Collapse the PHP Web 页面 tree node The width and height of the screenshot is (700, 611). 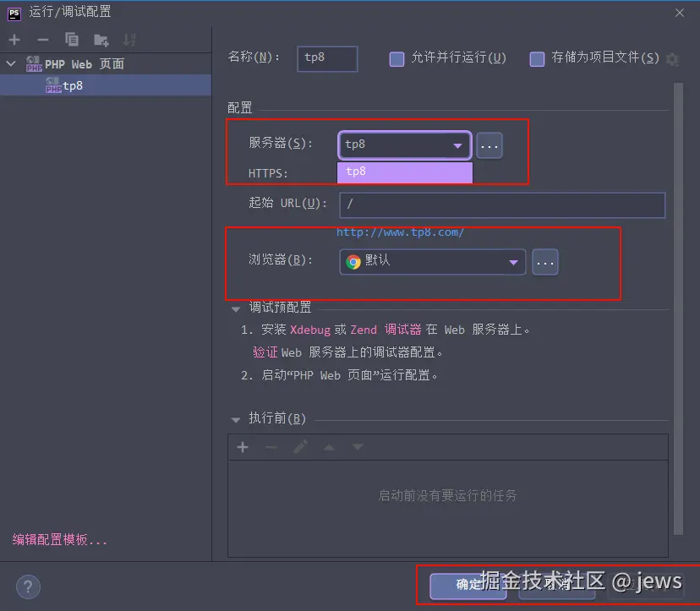pyautogui.click(x=10, y=64)
